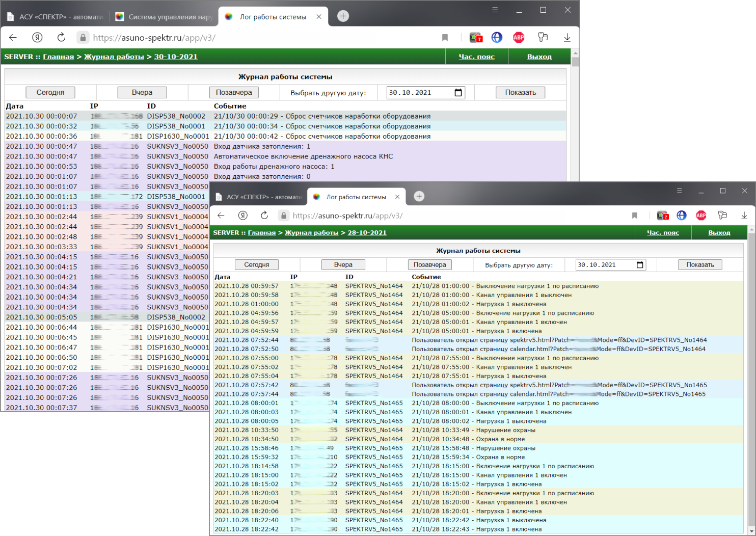Open downloads in the rear window
This screenshot has height=536, width=756.
click(567, 37)
